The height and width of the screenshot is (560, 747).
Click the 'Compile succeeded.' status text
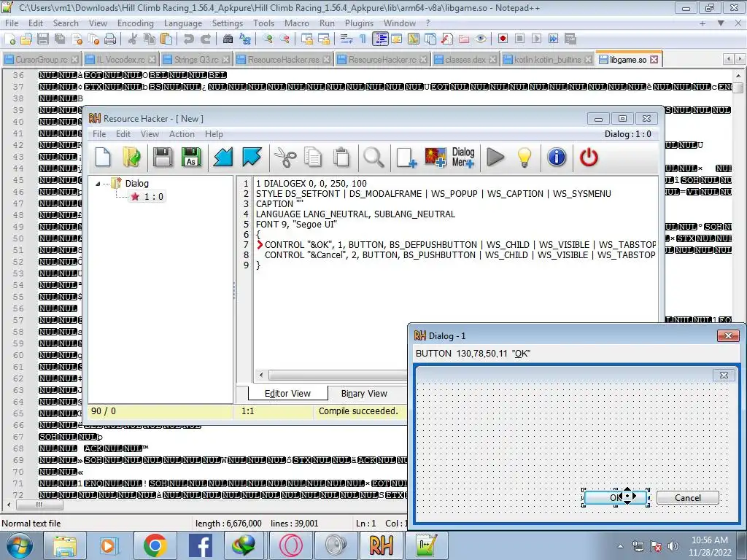tap(358, 411)
